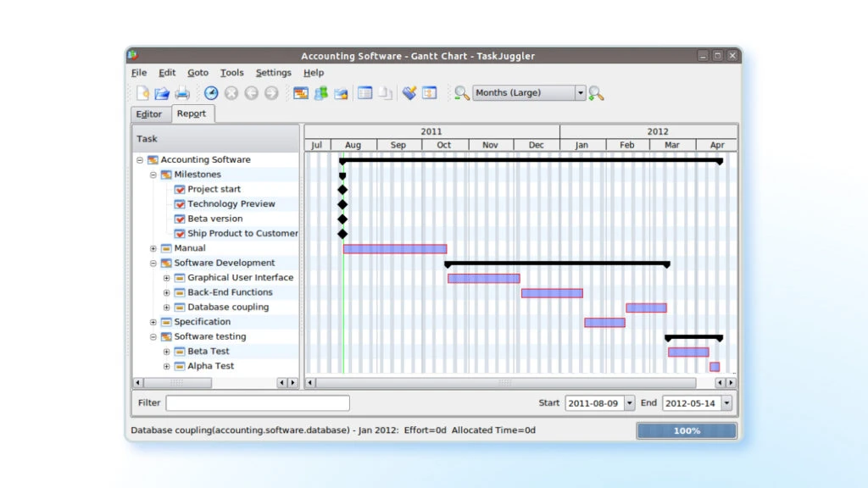Open the Edit menu
The height and width of the screenshot is (488, 868).
(x=167, y=73)
